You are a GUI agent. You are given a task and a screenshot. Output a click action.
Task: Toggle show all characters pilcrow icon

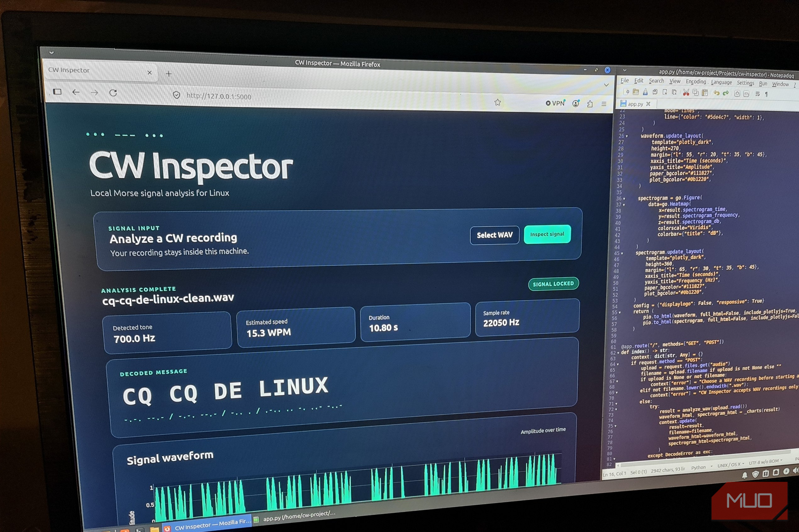tap(767, 94)
